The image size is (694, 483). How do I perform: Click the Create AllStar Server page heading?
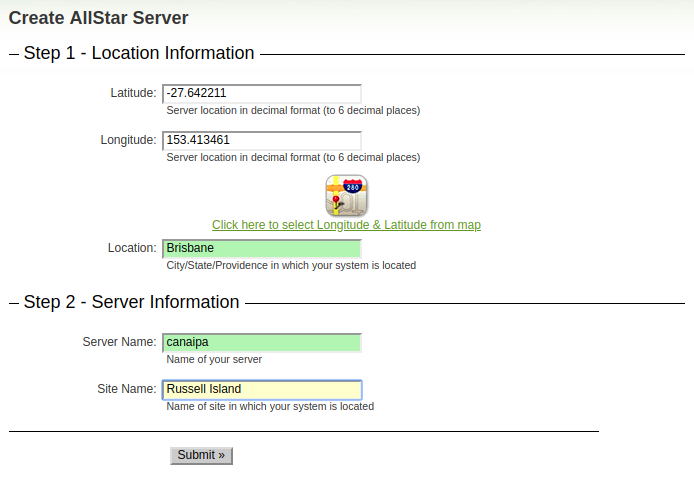coord(98,17)
